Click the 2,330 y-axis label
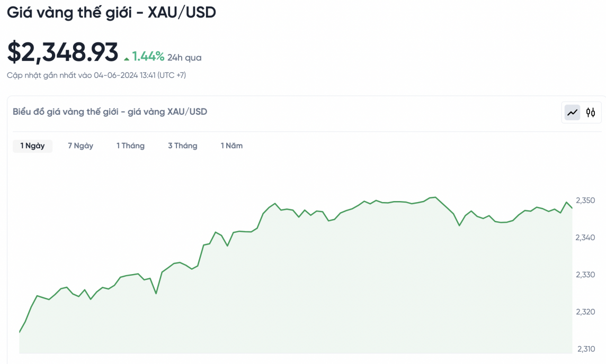Screen dimensions: 606x364 click(x=585, y=275)
